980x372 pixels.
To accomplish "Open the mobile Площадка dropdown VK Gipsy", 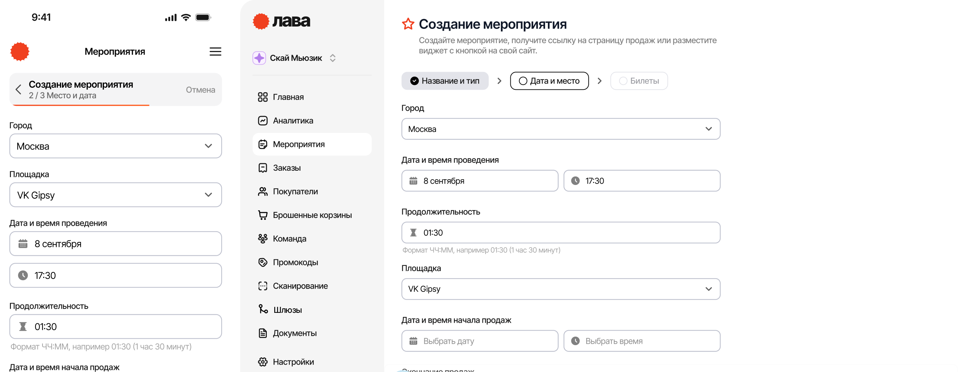I will pos(115,195).
